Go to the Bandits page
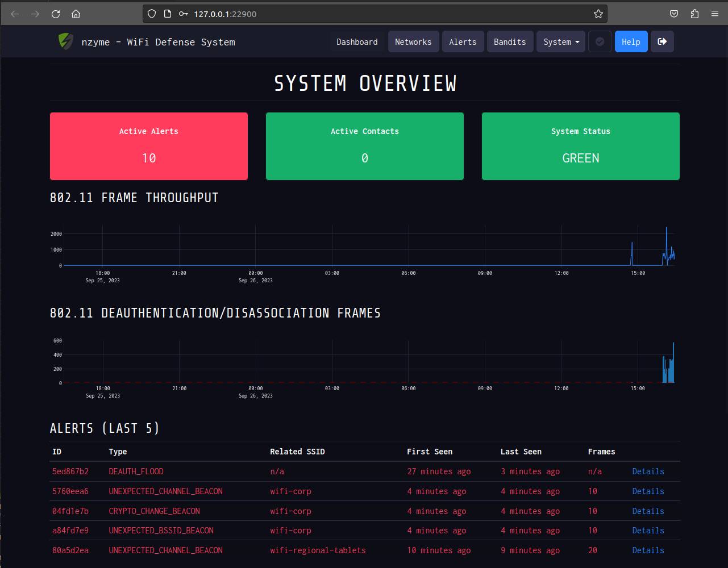Screen dimensions: 728x568 coord(510,41)
